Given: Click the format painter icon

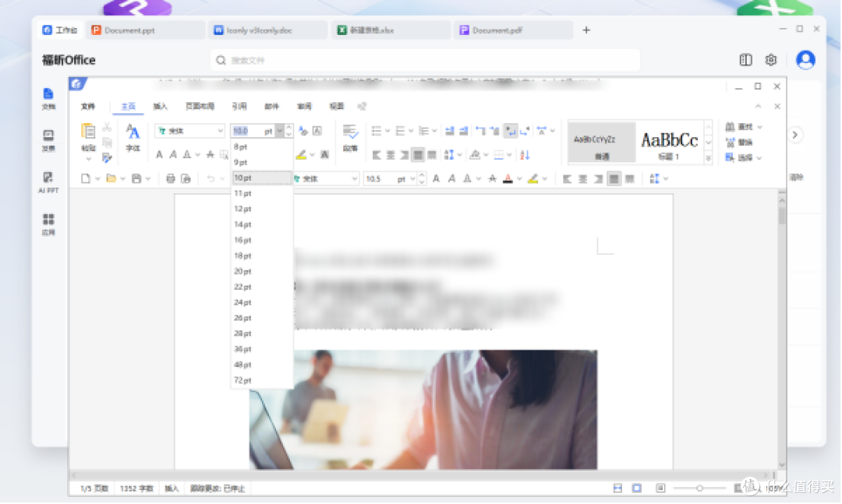Looking at the screenshot, I should [108, 158].
